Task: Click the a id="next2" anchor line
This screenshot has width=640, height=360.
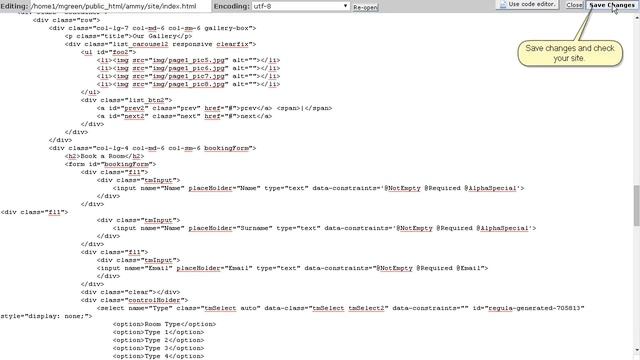Action: (184, 116)
